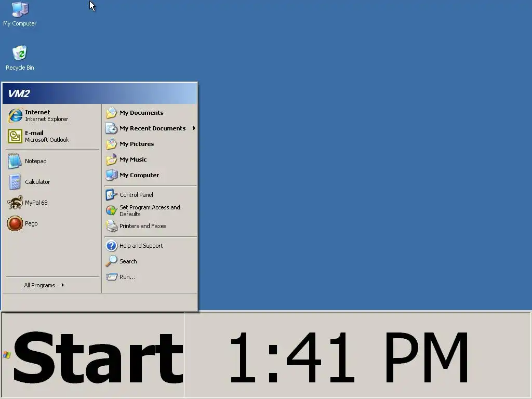Click the Calculator label text
Screen dimensions: 532x399
[37, 182]
